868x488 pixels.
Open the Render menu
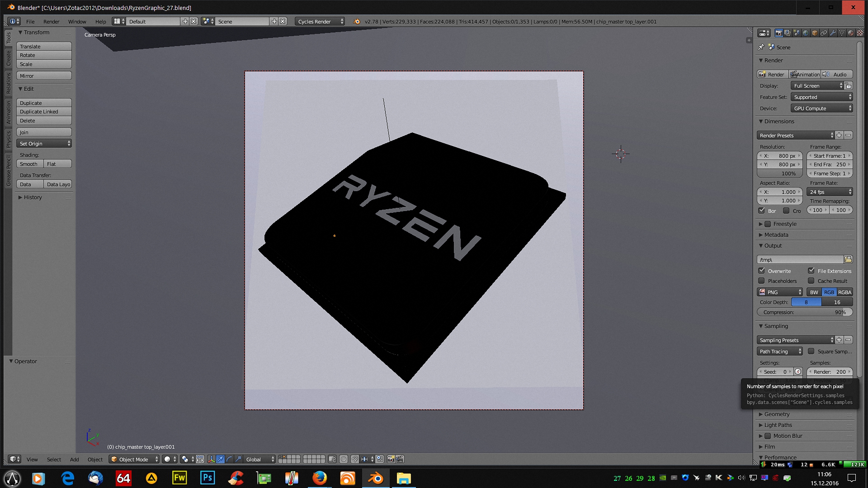click(x=51, y=21)
